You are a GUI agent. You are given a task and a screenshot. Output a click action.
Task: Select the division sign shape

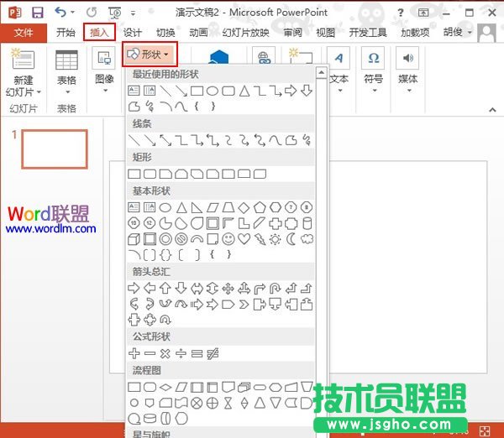181,353
